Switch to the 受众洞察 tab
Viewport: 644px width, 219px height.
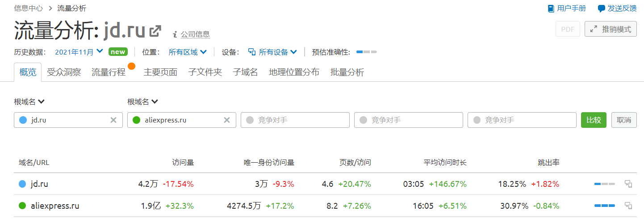tap(64, 72)
